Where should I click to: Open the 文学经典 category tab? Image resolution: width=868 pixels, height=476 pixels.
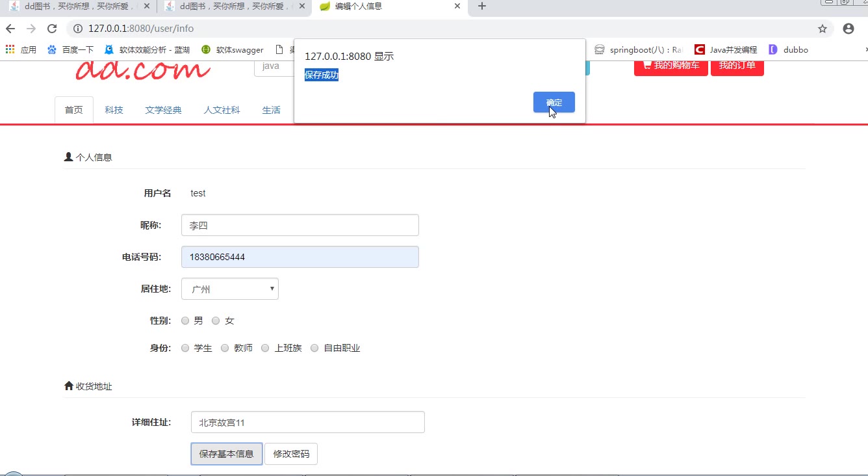point(164,110)
